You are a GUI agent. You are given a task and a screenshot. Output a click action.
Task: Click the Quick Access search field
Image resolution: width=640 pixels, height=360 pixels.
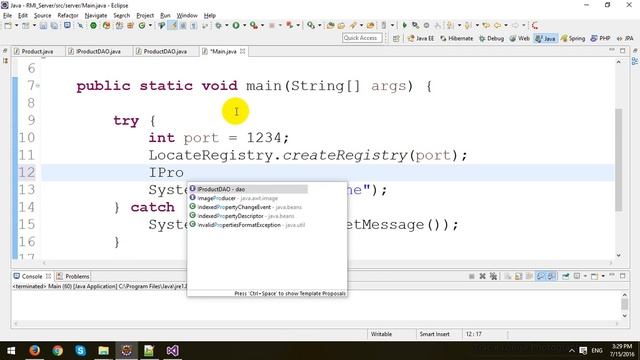tap(362, 38)
